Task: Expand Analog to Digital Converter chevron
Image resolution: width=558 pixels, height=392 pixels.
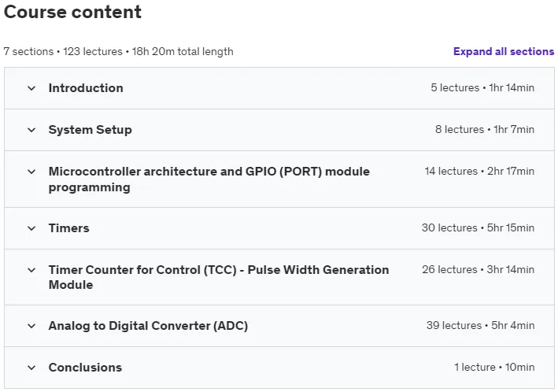Action: point(31,326)
